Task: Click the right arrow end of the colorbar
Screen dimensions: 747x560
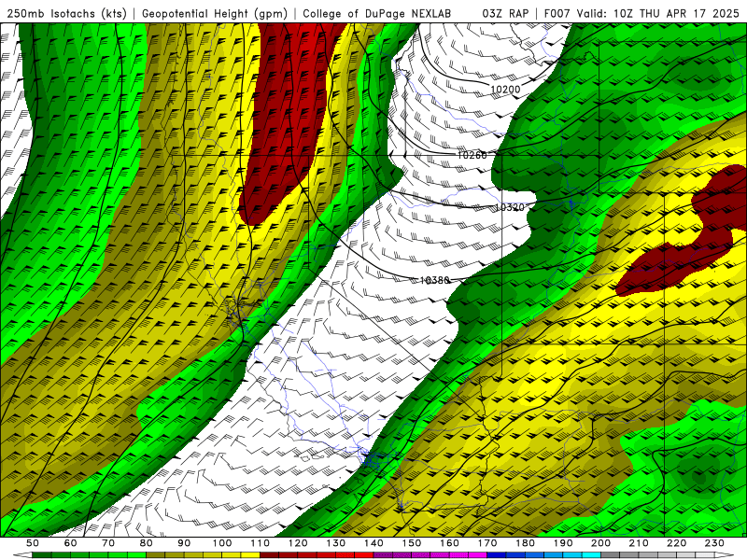Action: [725, 554]
